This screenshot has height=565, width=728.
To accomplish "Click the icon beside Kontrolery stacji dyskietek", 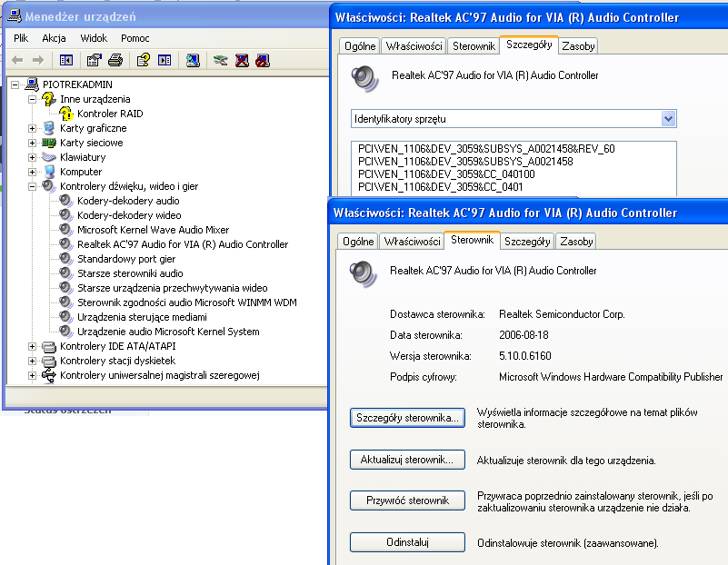I will (49, 361).
